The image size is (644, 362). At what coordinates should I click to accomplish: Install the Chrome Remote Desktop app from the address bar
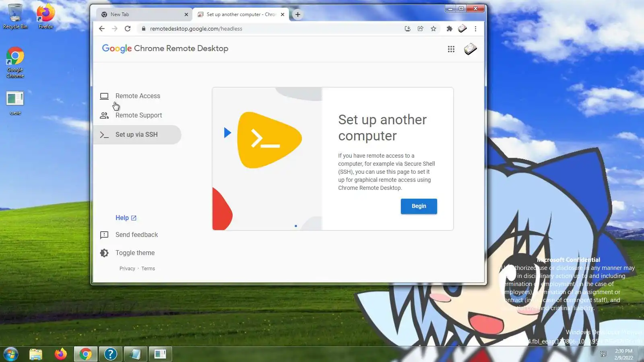(408, 29)
